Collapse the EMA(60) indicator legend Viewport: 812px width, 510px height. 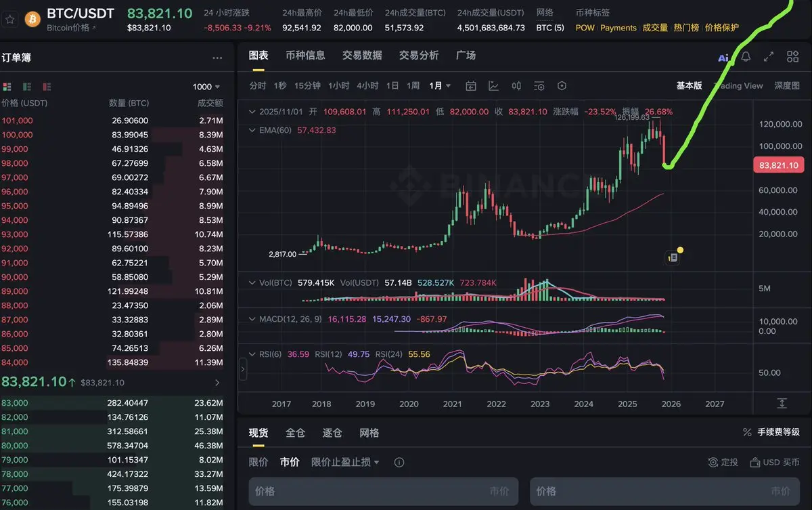point(253,130)
